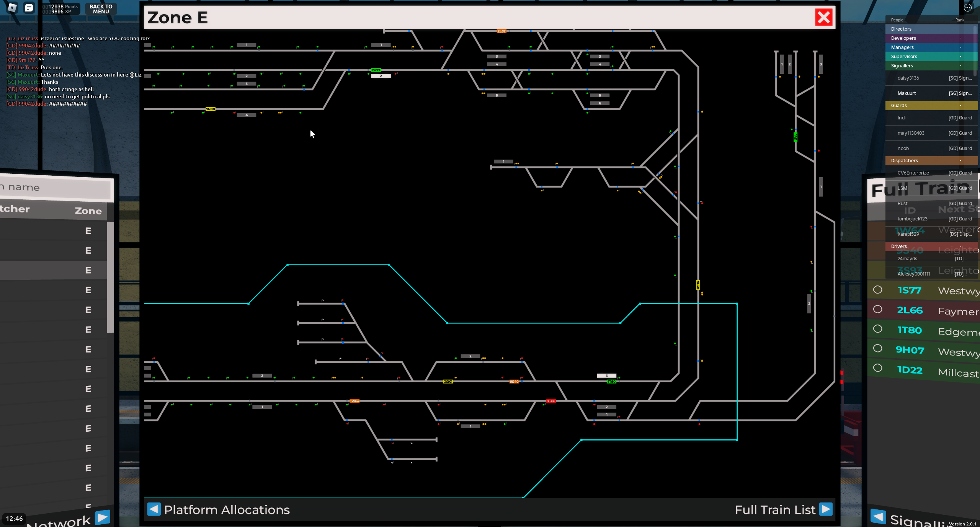This screenshot has height=527, width=980.
Task: Select the radio button for train 1S77
Action: tap(878, 290)
